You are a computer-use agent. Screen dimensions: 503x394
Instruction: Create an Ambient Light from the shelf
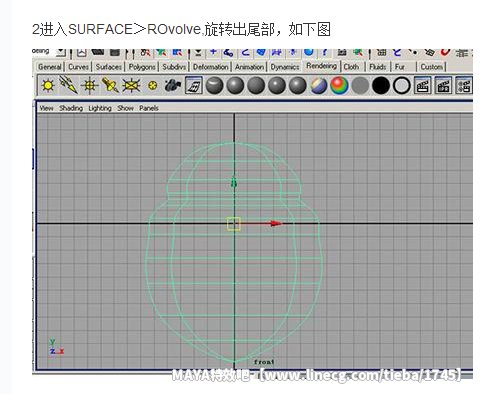click(x=48, y=86)
